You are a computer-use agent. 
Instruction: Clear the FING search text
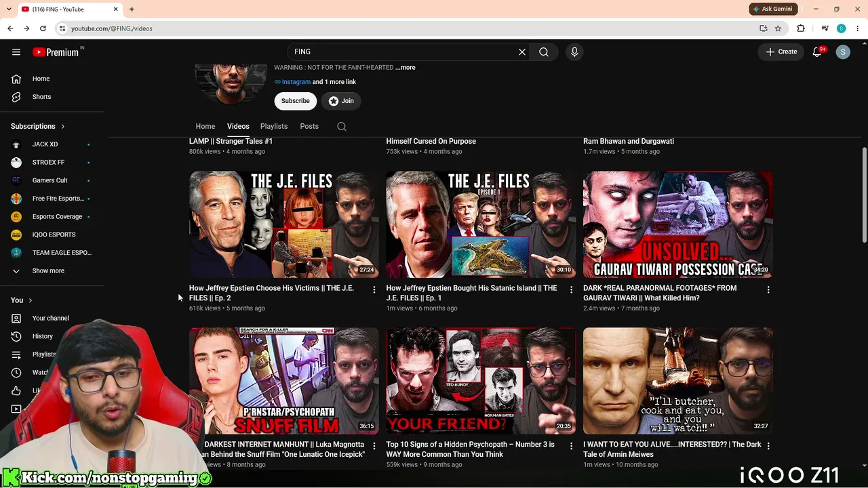click(522, 52)
